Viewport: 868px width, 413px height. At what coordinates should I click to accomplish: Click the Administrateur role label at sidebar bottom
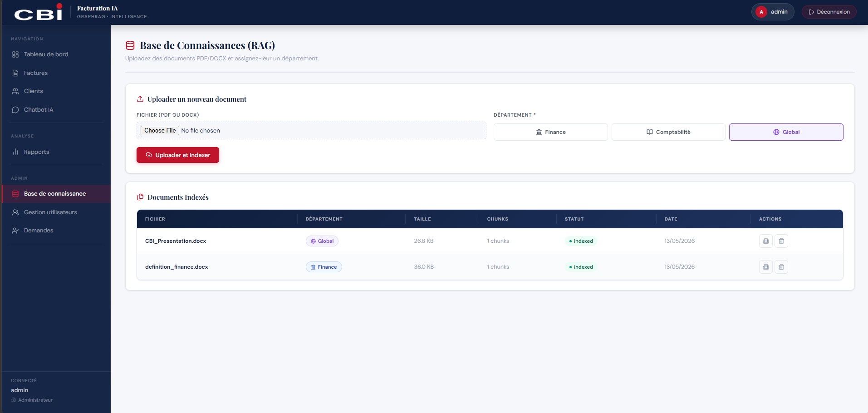pyautogui.click(x=35, y=400)
